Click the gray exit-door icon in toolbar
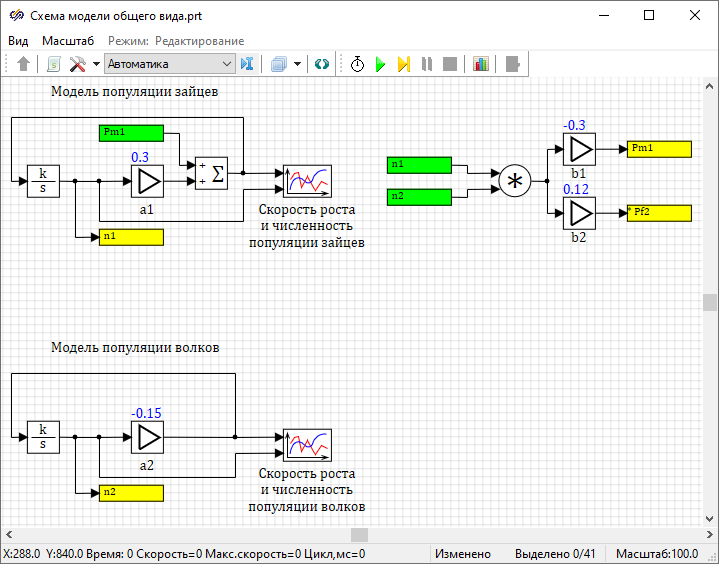The height and width of the screenshot is (564, 719). (513, 64)
